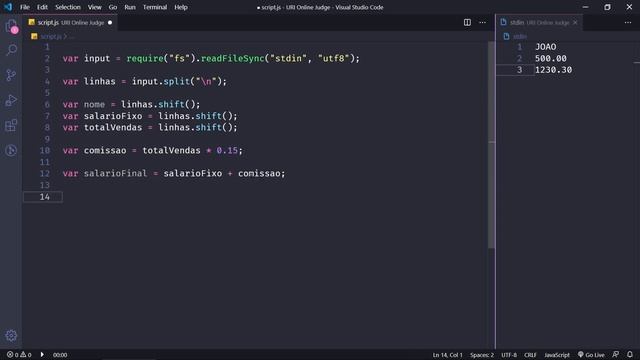Click the "utf8" string on line 2
The height and width of the screenshot is (360, 640).
[x=333, y=58]
